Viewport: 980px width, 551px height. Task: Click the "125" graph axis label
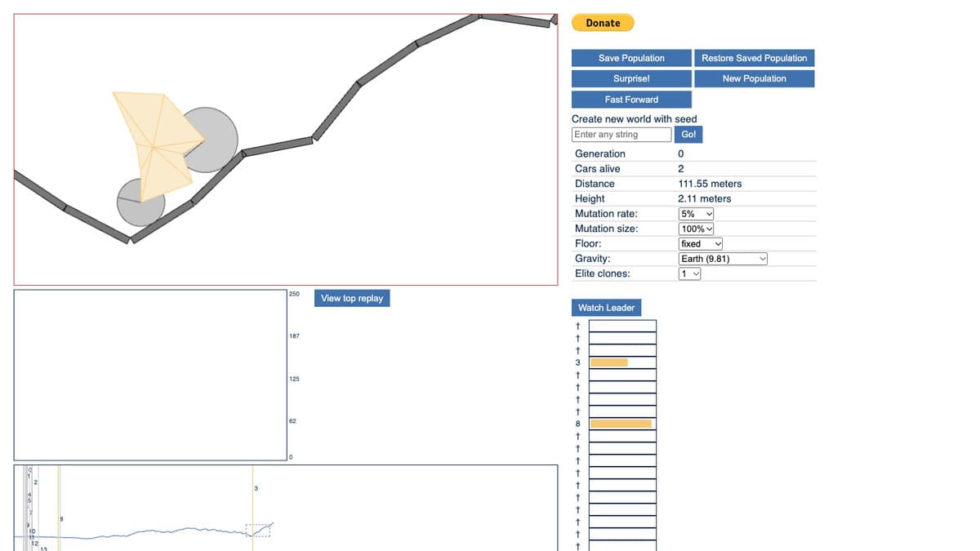pyautogui.click(x=294, y=379)
